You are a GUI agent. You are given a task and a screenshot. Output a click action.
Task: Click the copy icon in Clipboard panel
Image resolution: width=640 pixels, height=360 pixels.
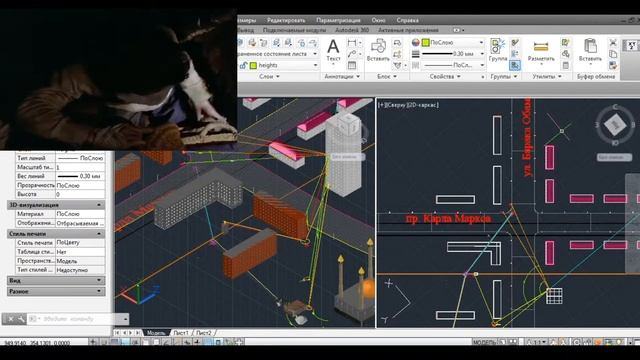[x=613, y=54]
